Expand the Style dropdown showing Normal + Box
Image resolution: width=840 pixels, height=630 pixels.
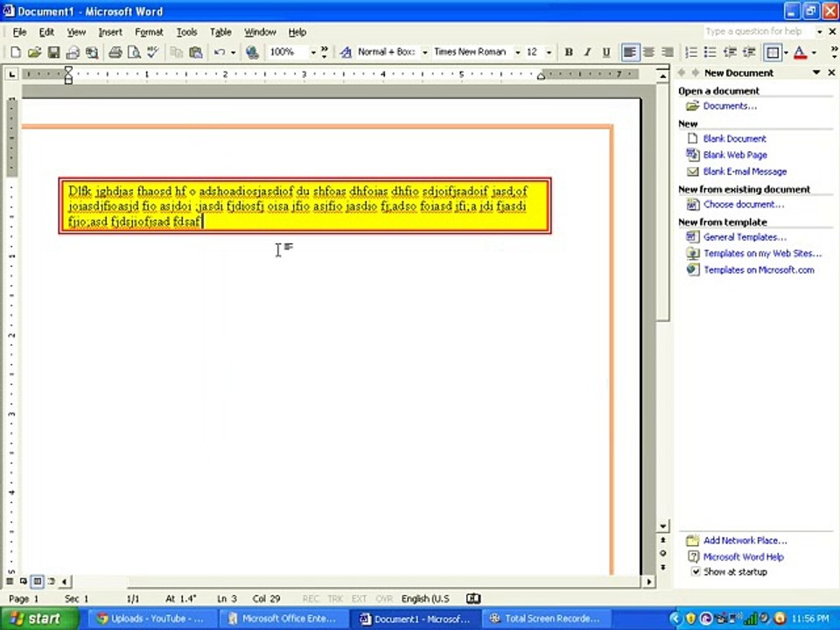click(x=425, y=52)
